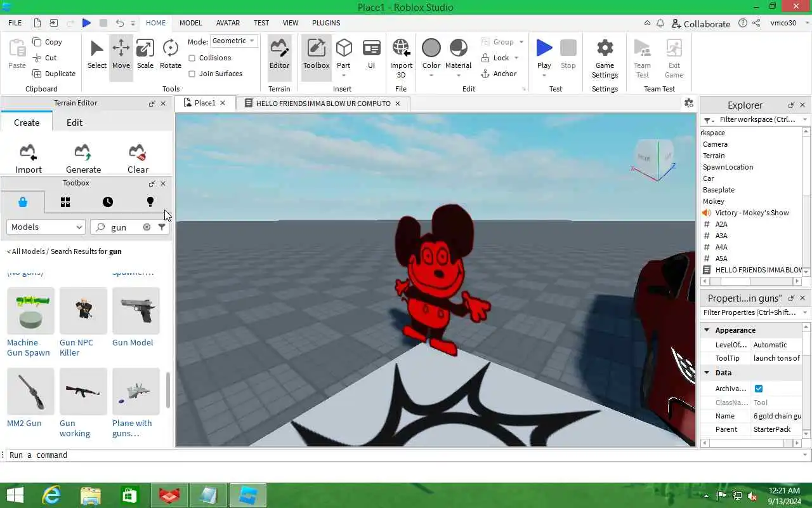The width and height of the screenshot is (812, 508).
Task: Open the FILE menu
Action: pos(15,23)
